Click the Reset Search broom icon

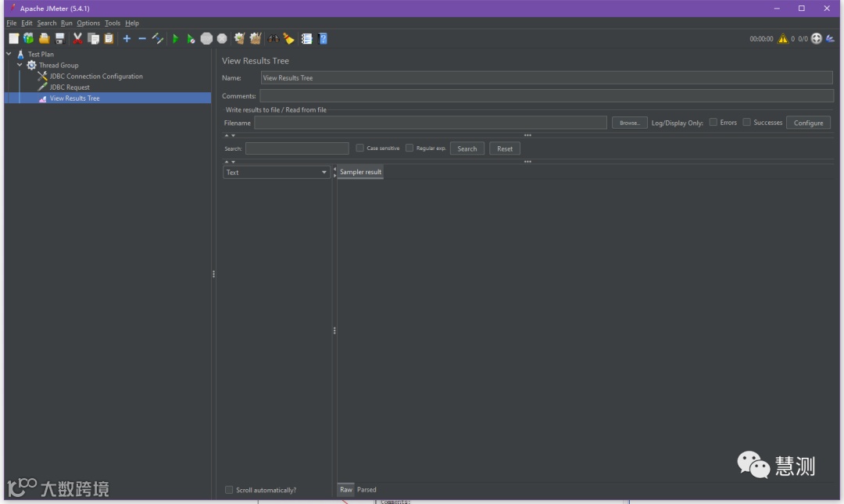[289, 38]
